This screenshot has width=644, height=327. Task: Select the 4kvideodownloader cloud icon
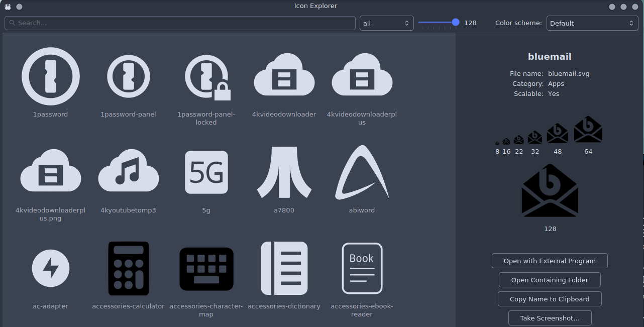point(284,76)
